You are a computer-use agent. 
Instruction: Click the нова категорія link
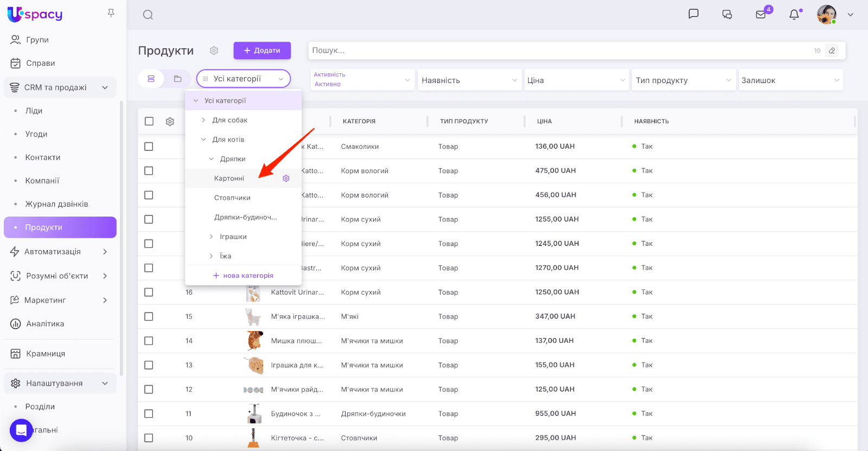[x=243, y=276]
